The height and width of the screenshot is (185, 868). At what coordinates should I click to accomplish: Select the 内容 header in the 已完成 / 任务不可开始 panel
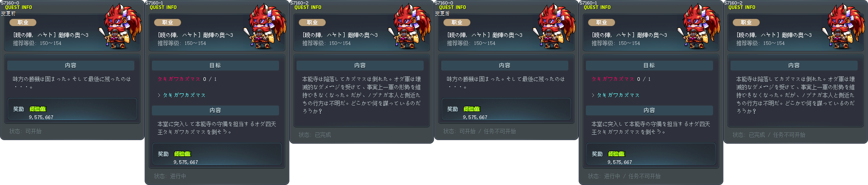794,66
